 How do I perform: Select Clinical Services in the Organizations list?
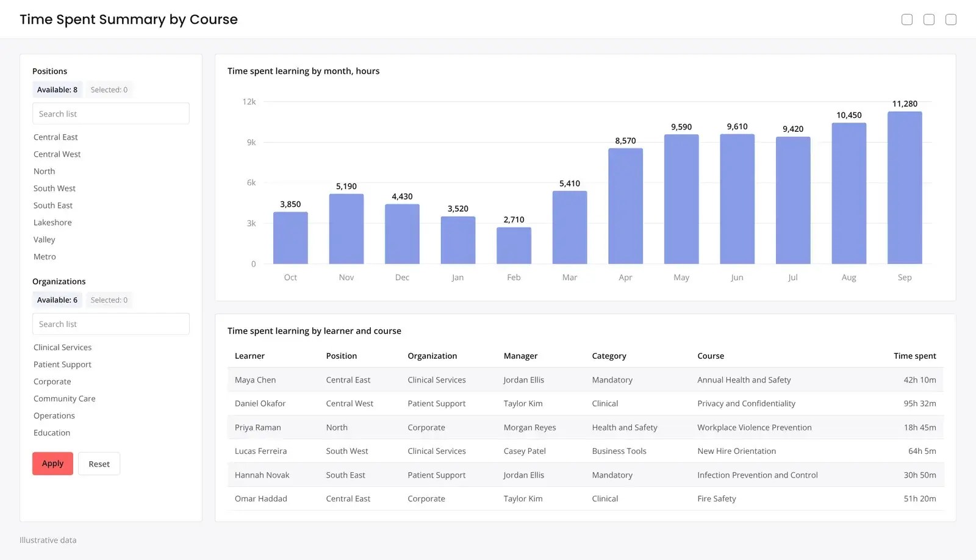click(x=62, y=348)
